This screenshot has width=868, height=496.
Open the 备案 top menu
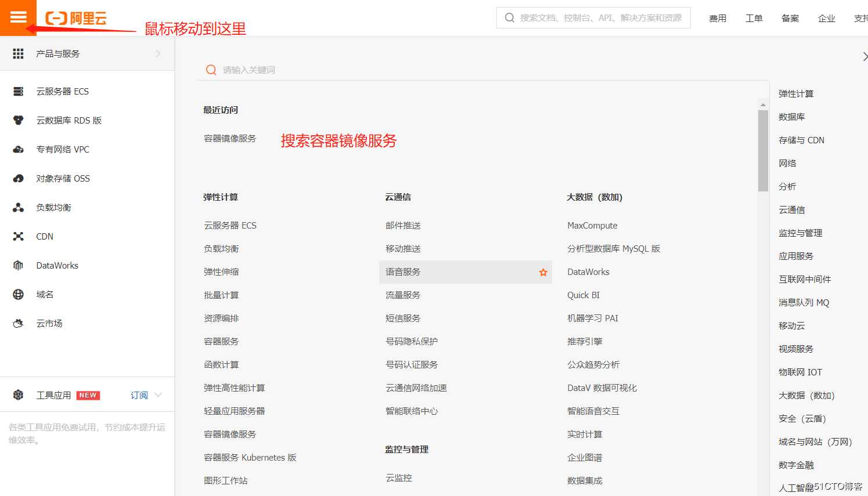pyautogui.click(x=790, y=18)
